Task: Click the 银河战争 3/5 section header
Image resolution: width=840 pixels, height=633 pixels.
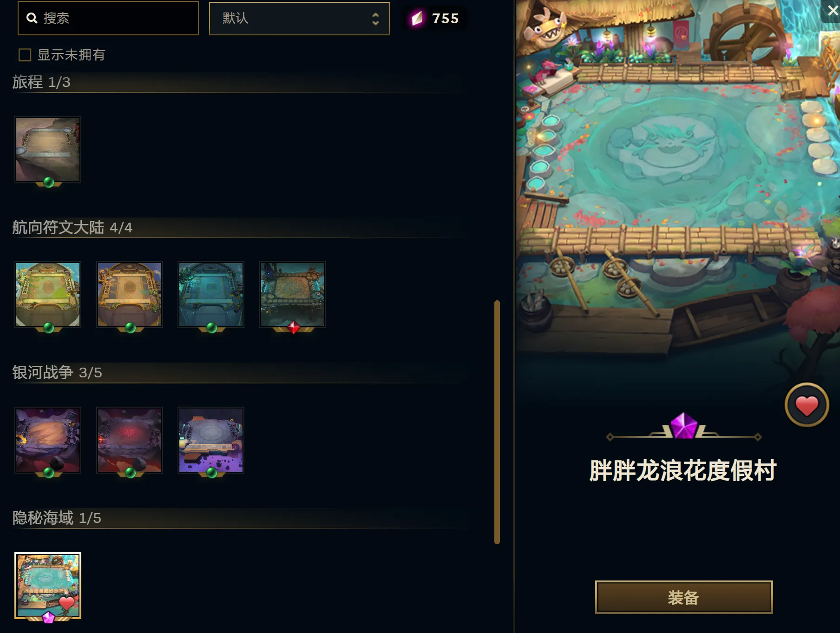Action: (57, 373)
